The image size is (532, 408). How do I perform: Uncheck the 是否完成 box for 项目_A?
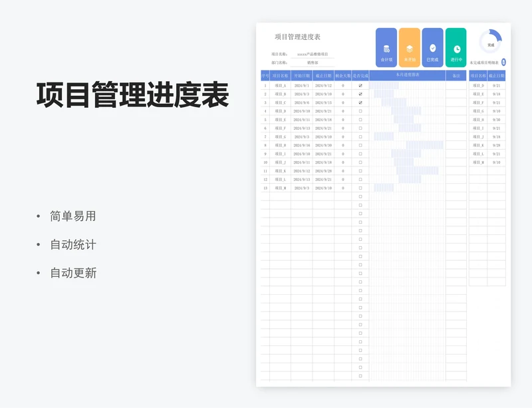tap(360, 86)
